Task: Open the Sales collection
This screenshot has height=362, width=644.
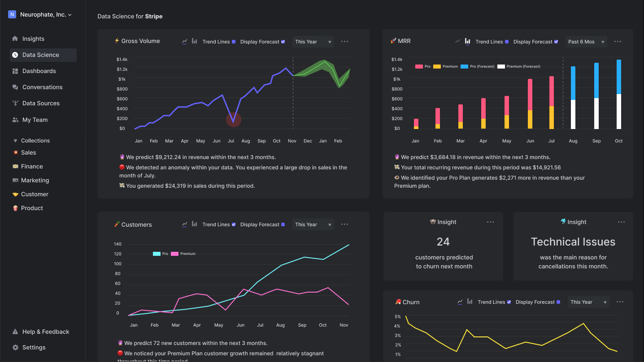Action: coord(28,152)
